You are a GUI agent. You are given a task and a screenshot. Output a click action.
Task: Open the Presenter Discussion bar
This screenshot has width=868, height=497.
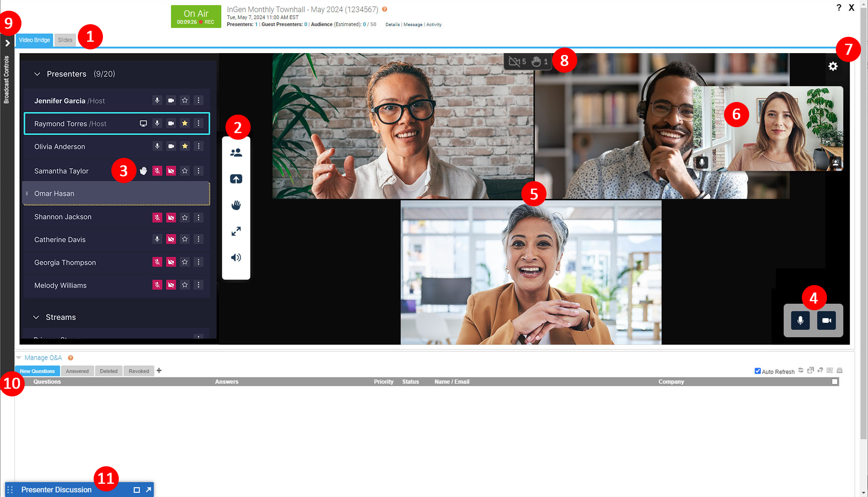click(x=79, y=490)
